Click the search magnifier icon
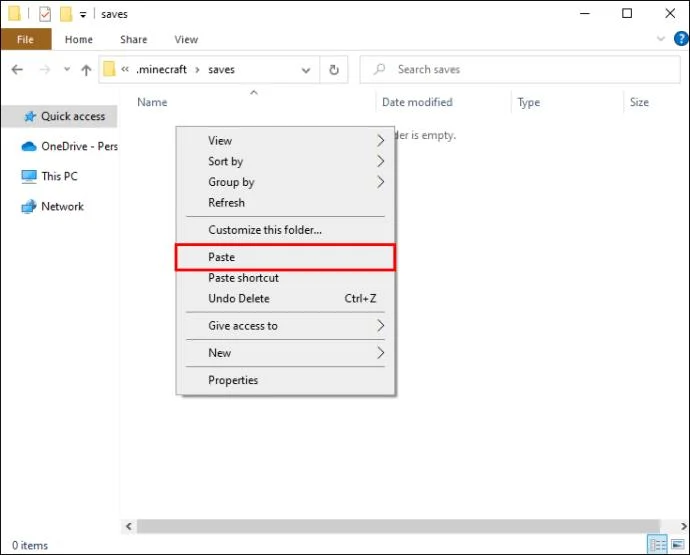This screenshot has height=555, width=690. 379,69
